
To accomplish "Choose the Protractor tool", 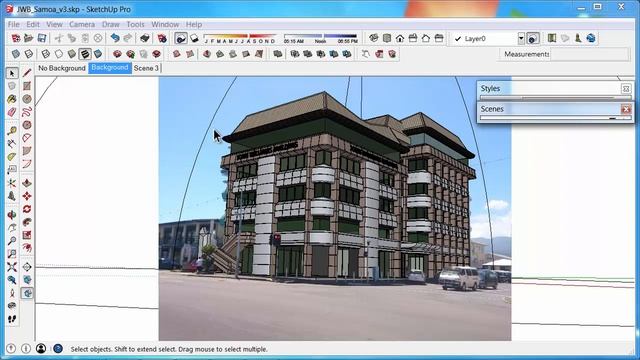I will (12, 157).
